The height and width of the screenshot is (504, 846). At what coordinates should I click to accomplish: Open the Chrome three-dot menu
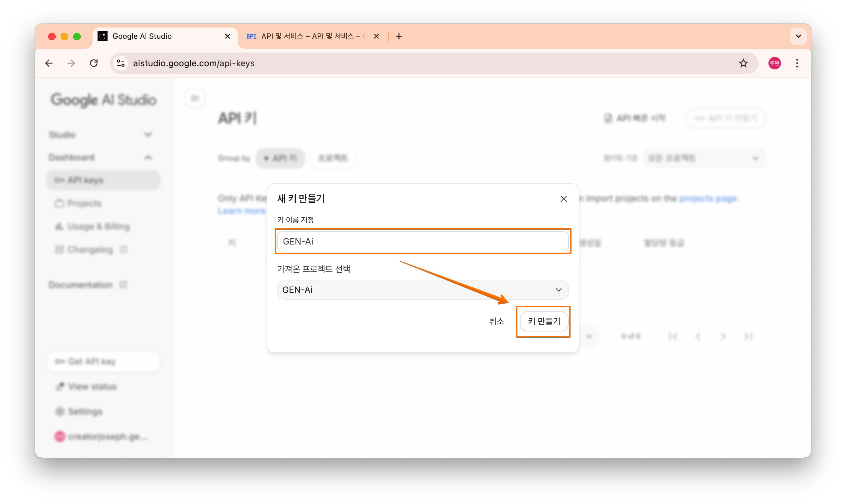click(x=797, y=63)
